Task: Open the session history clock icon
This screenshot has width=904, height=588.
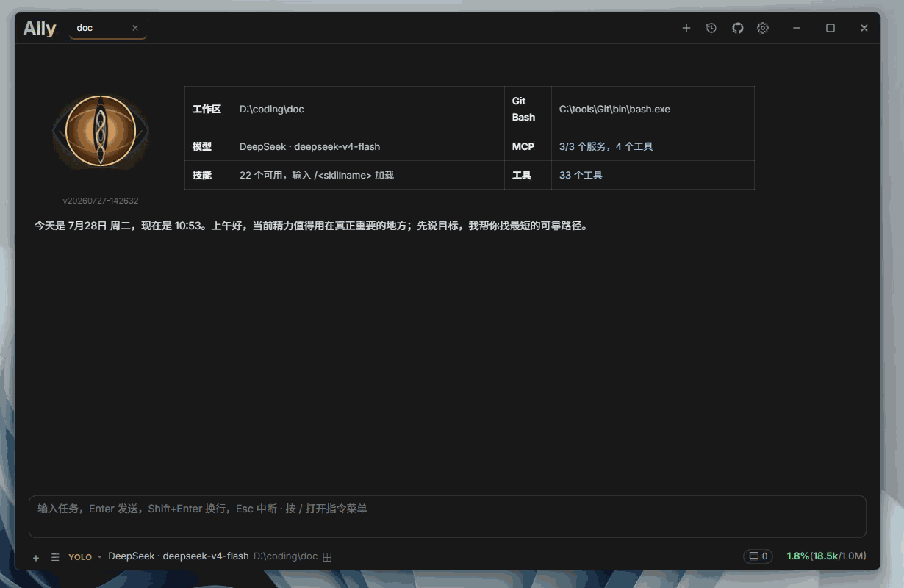Action: pos(711,28)
